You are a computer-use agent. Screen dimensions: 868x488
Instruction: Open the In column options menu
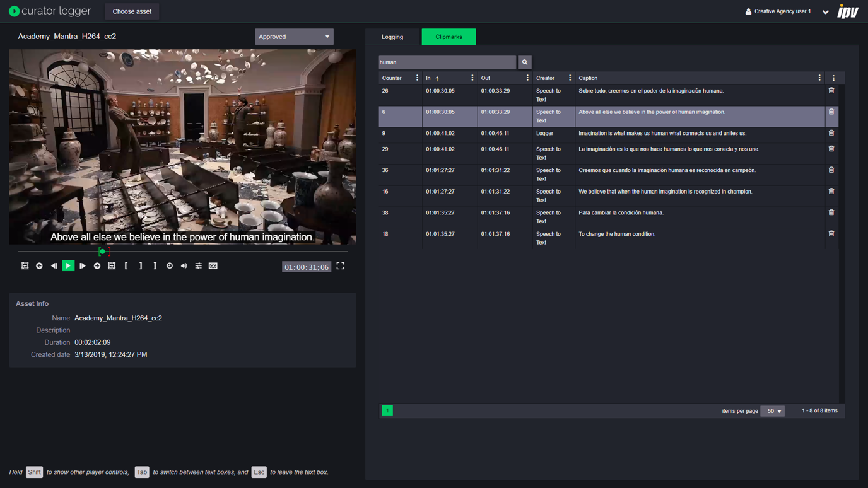coord(472,78)
